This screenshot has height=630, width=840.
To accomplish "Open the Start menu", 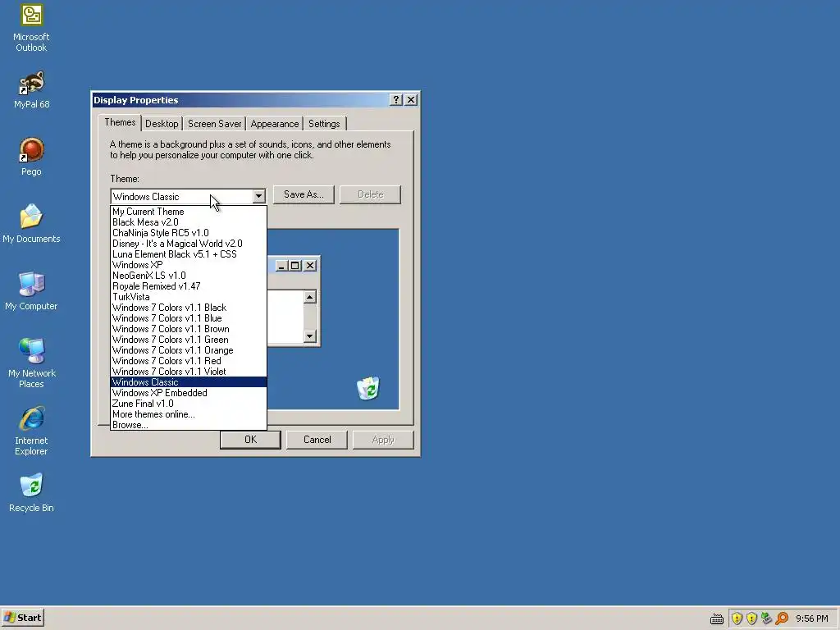I will tap(22, 618).
